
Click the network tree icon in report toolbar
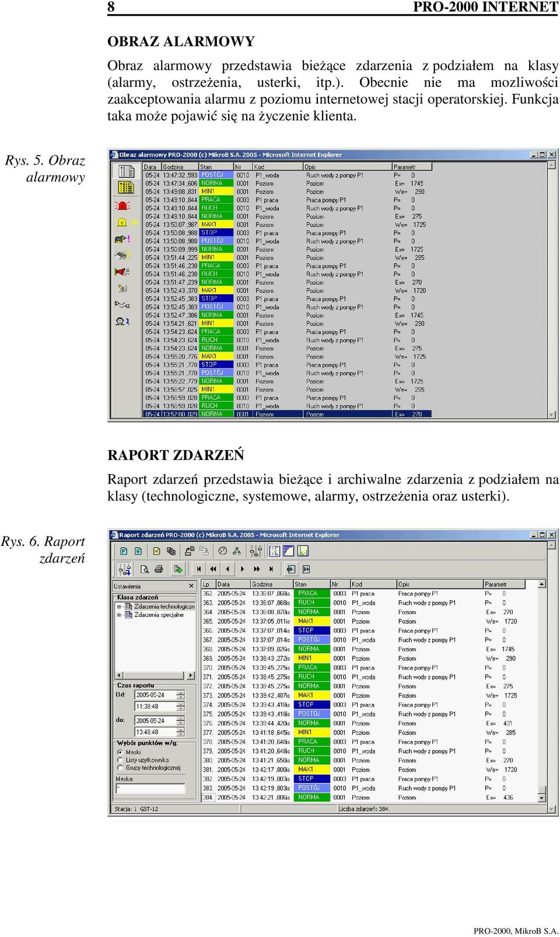236,551
